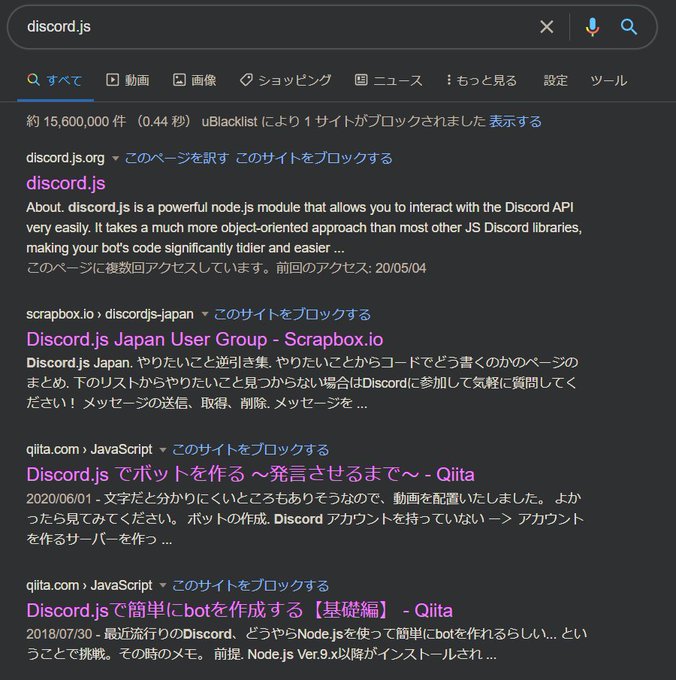Viewport: 676px width, 680px height.
Task: Open the ツール menu
Action: 609,80
